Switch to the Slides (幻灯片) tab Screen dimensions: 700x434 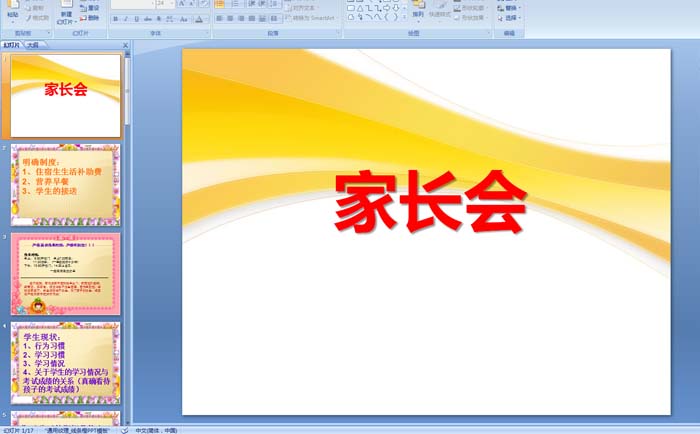(x=12, y=45)
